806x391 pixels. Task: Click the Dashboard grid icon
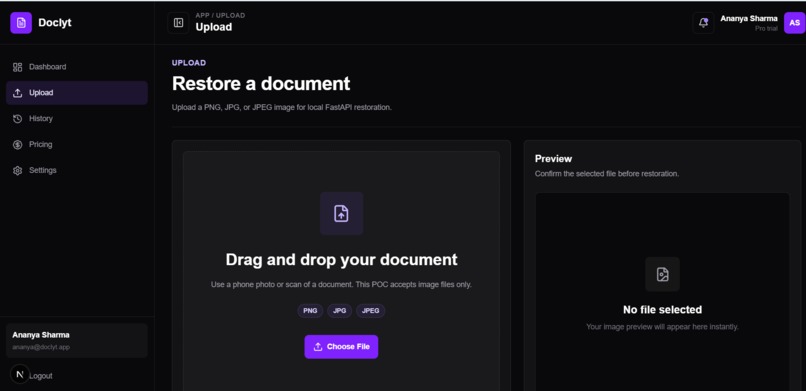coord(17,67)
